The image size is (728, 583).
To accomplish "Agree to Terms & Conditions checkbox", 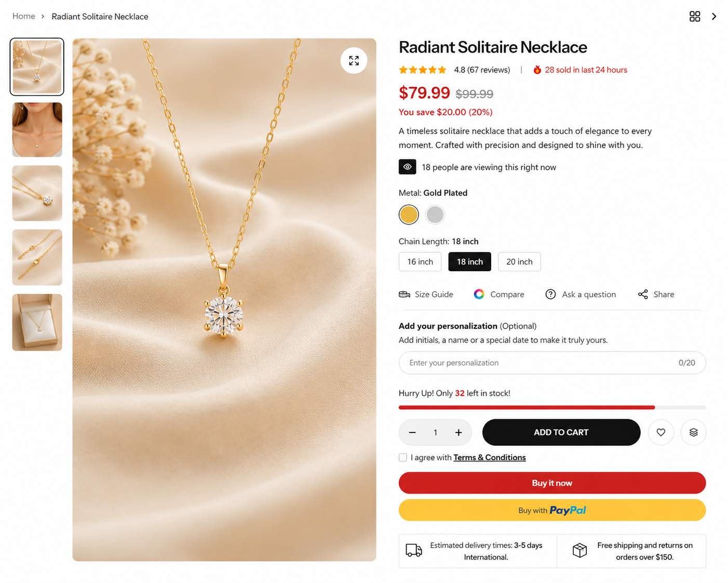I will click(403, 457).
